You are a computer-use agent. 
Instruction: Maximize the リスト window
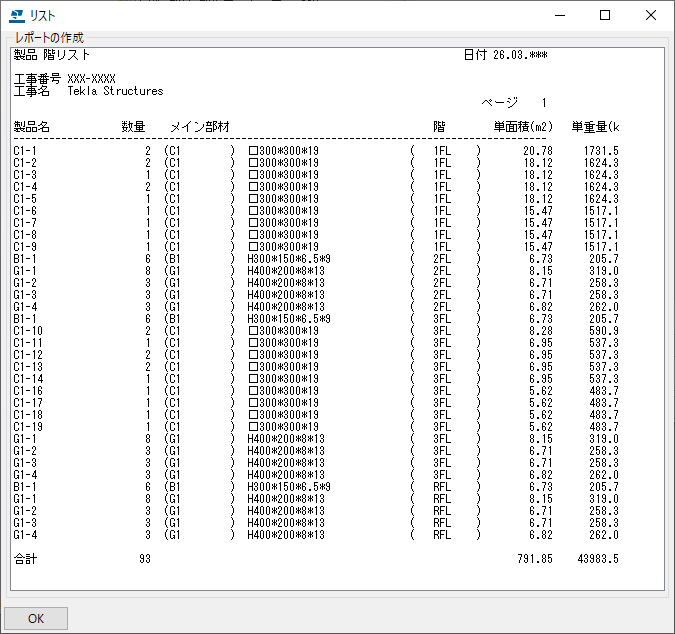pos(605,16)
